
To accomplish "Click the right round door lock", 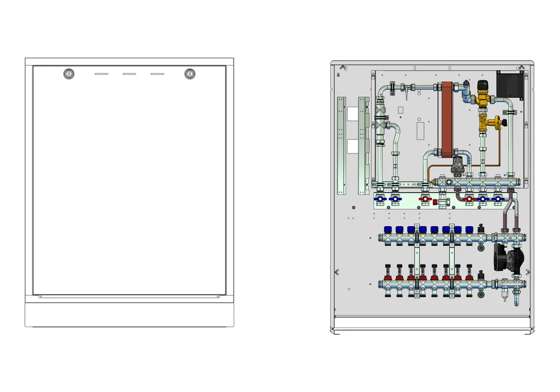I will tap(190, 74).
